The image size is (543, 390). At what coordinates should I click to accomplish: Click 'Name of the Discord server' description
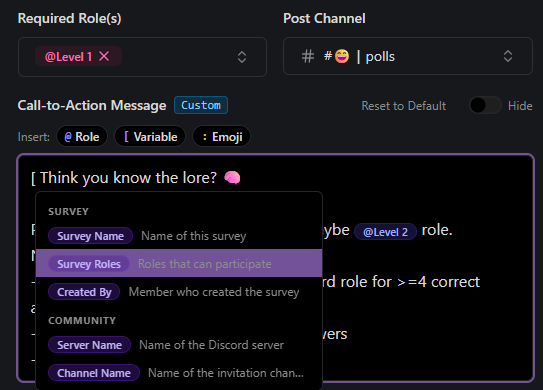coord(211,345)
